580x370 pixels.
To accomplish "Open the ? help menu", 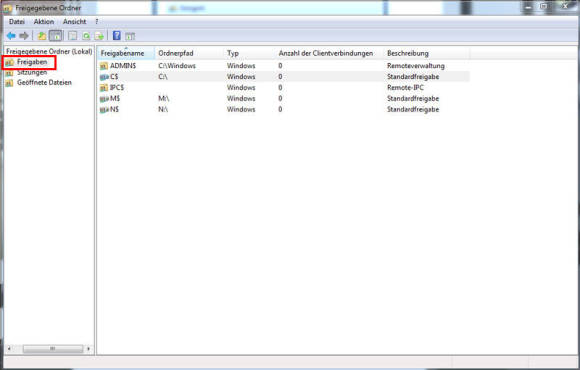I will pyautogui.click(x=97, y=22).
